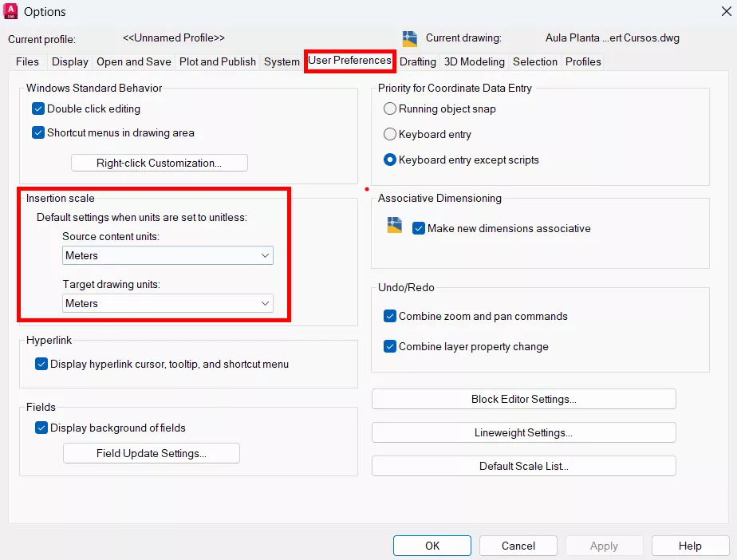Image resolution: width=737 pixels, height=560 pixels.
Task: Click Lineweight Settings button
Action: (523, 432)
